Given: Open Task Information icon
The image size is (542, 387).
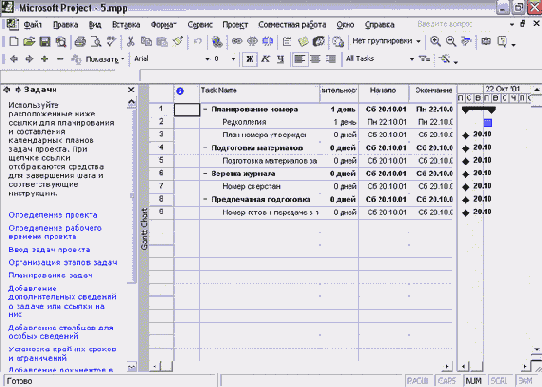Looking at the screenshot, I should pos(287,42).
